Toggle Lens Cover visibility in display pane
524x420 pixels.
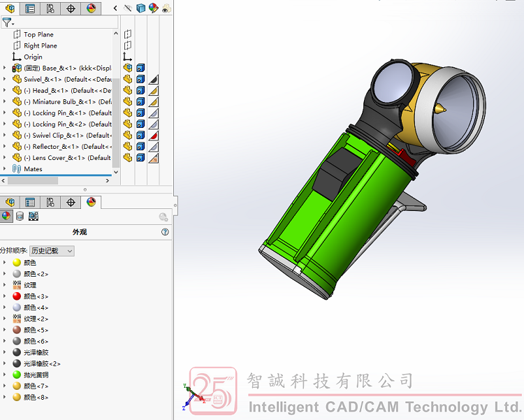point(128,158)
